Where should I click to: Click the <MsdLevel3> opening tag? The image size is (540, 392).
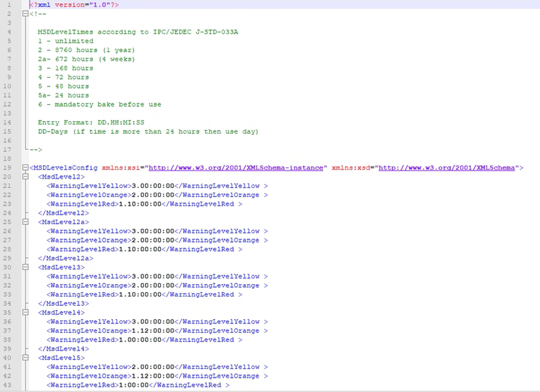61,268
